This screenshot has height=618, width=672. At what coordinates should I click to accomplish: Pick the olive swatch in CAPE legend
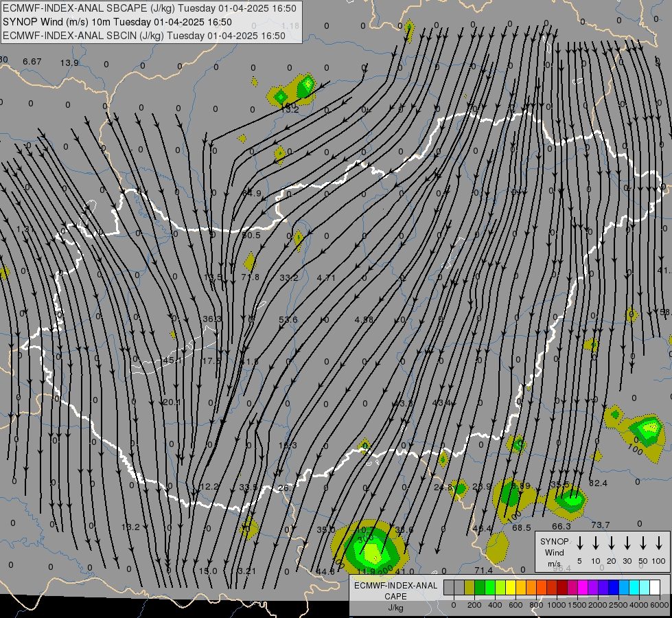coord(470,588)
